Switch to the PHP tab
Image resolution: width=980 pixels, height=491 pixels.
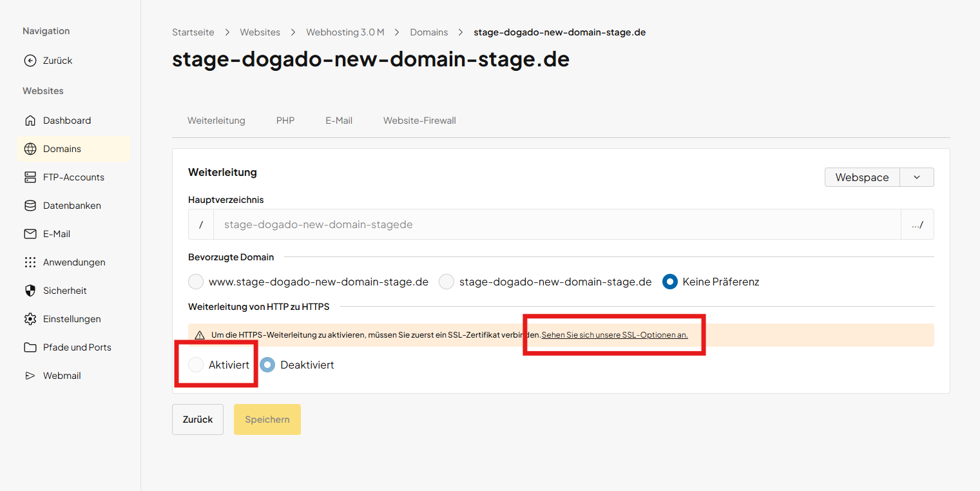click(285, 120)
